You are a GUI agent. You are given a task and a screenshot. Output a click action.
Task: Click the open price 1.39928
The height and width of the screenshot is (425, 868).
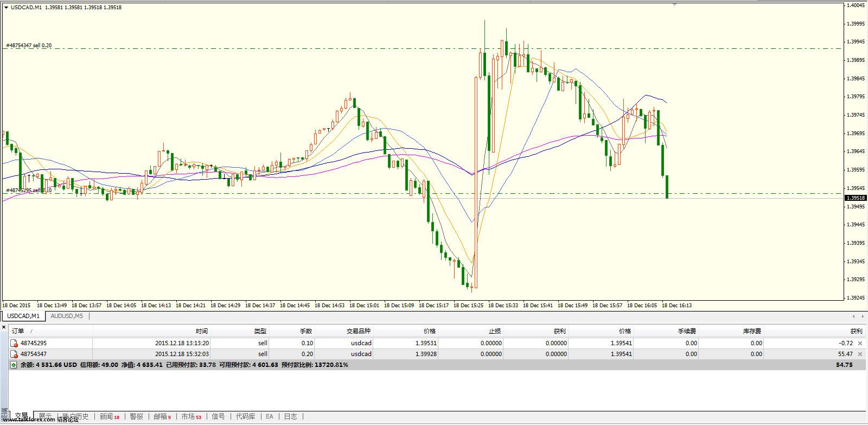(426, 354)
